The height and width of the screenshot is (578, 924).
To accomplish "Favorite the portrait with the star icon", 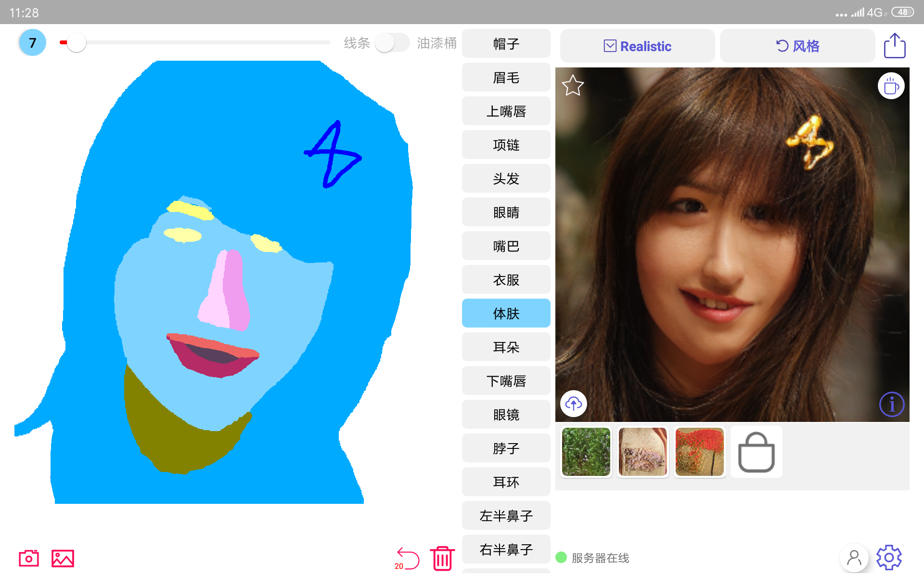I will (x=573, y=86).
